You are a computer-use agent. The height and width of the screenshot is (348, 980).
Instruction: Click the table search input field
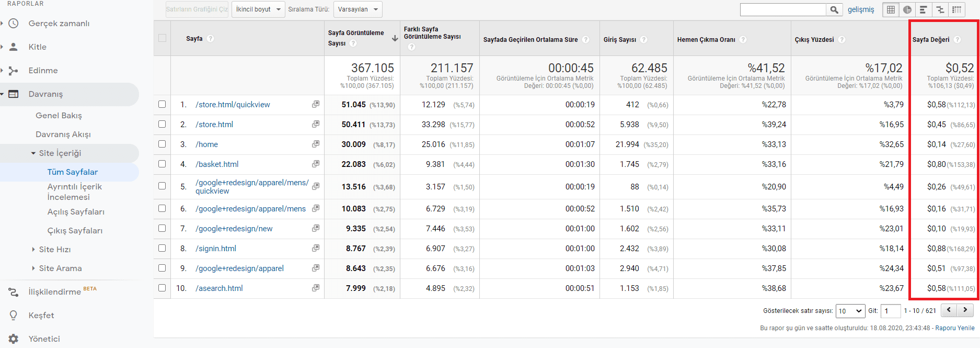(782, 9)
